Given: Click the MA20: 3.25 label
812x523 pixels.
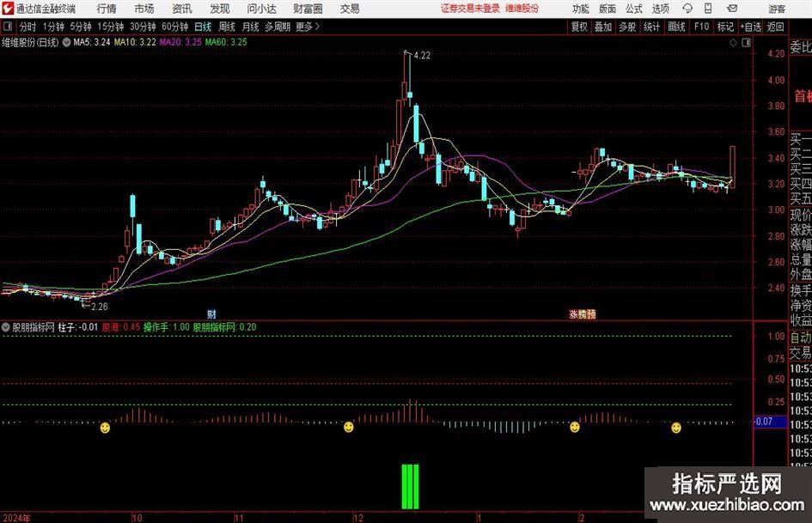Looking at the screenshot, I should 180,42.
